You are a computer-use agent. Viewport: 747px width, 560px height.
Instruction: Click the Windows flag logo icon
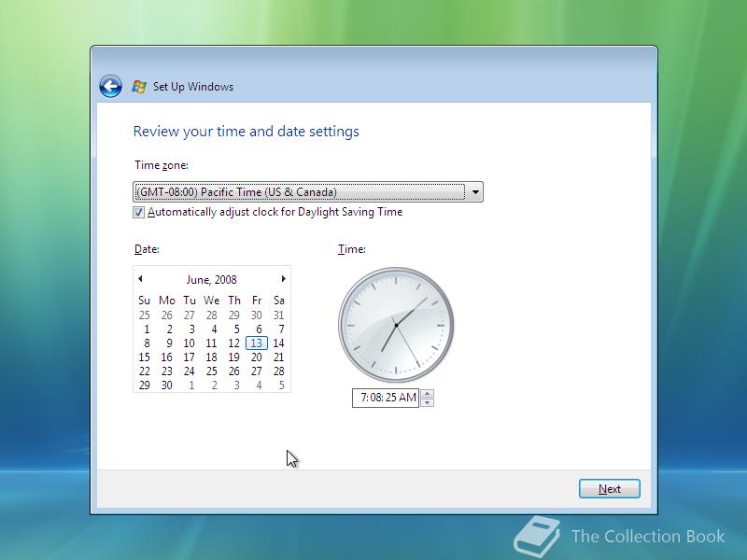[x=139, y=87]
